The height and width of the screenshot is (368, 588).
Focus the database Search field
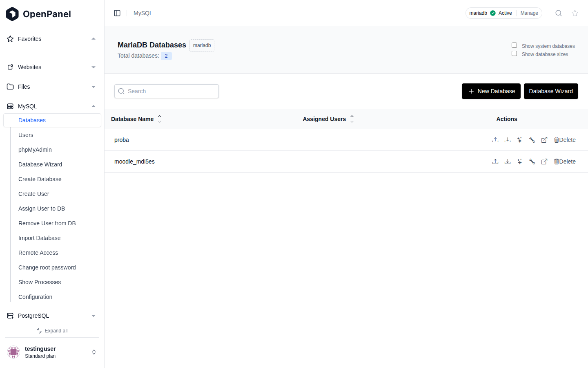(167, 91)
